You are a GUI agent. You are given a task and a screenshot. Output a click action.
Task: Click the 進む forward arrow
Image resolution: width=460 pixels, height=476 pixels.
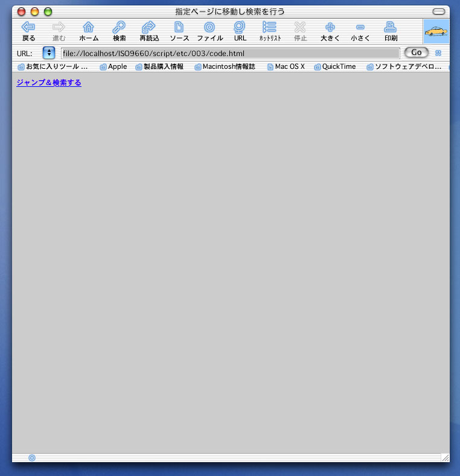(x=59, y=31)
